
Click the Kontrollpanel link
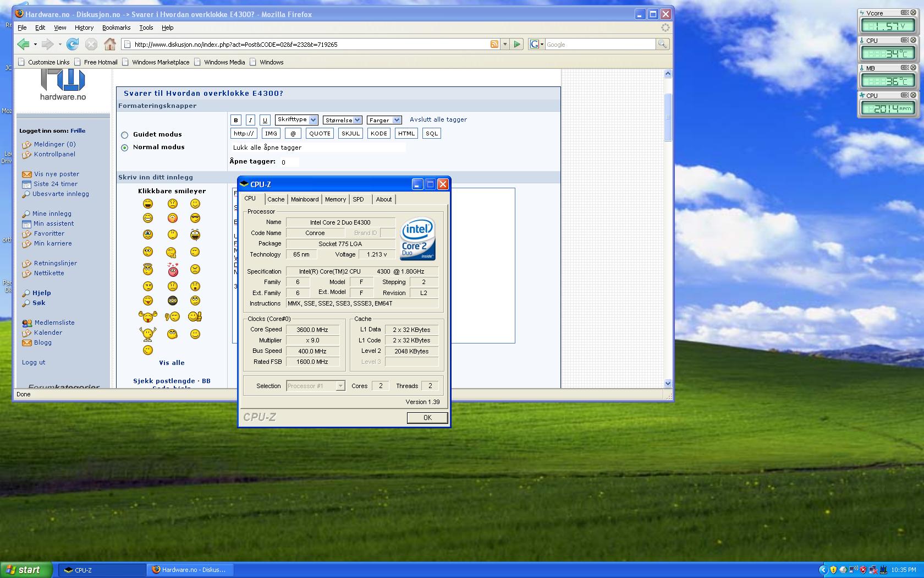coord(54,154)
